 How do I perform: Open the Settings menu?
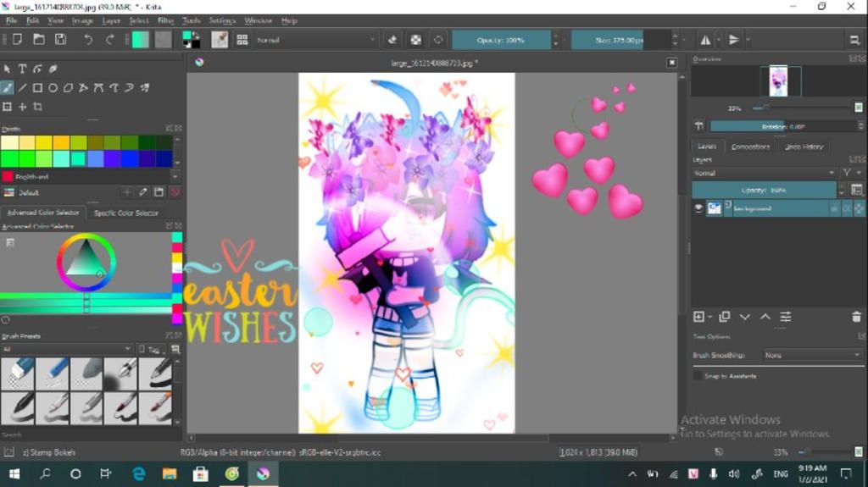[x=223, y=20]
